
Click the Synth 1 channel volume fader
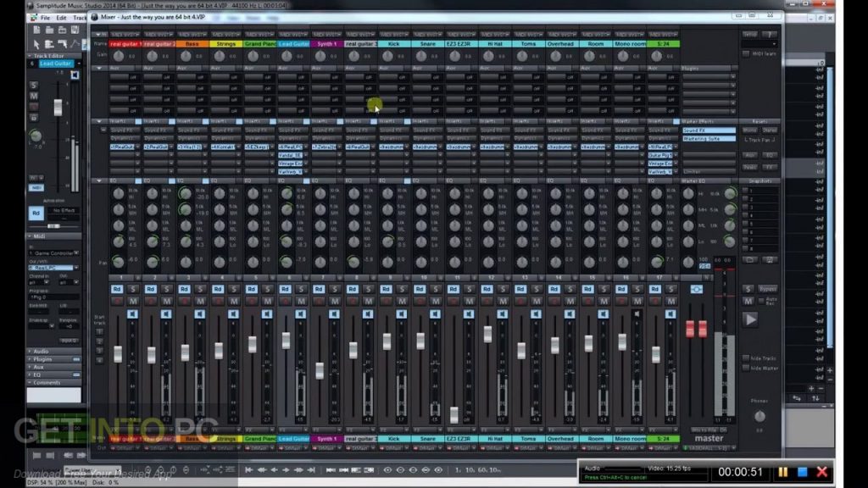pos(320,371)
